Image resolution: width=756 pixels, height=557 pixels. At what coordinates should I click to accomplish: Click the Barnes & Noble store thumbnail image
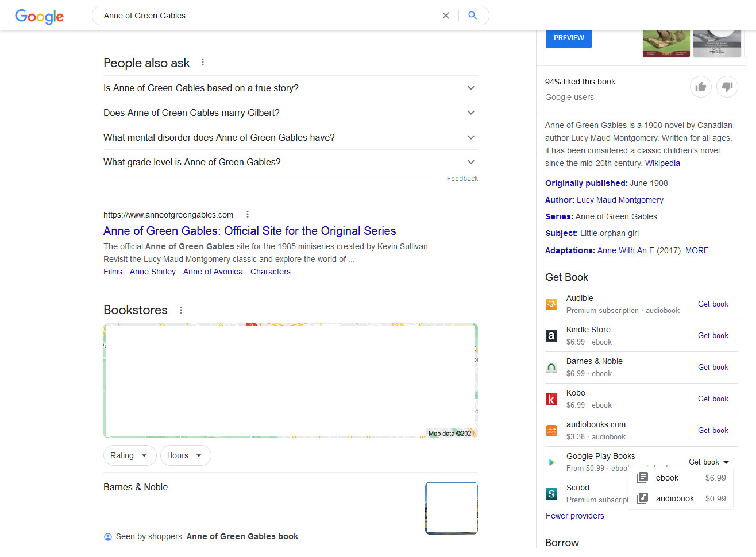(452, 508)
